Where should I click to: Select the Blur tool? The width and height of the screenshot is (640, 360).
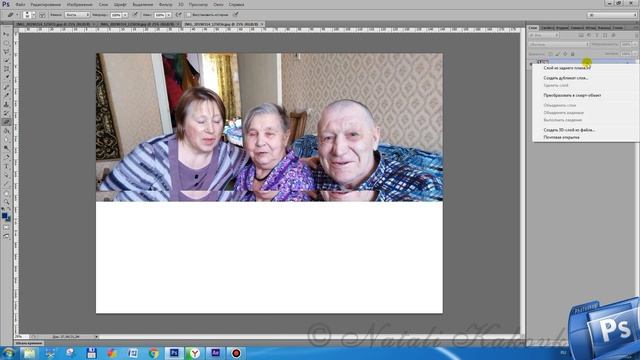tap(6, 140)
